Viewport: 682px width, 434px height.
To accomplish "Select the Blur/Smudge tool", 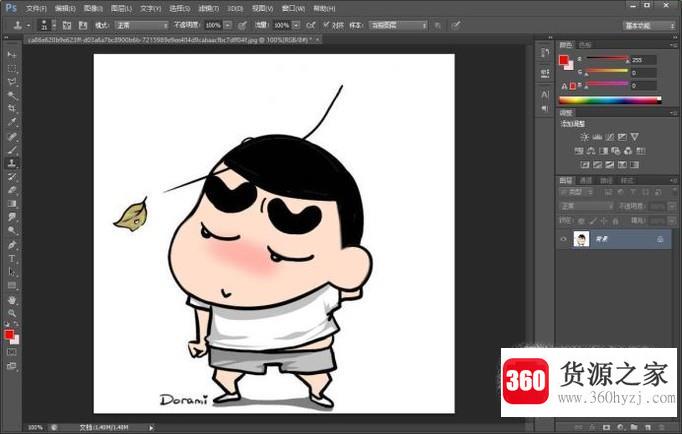I will [x=12, y=217].
